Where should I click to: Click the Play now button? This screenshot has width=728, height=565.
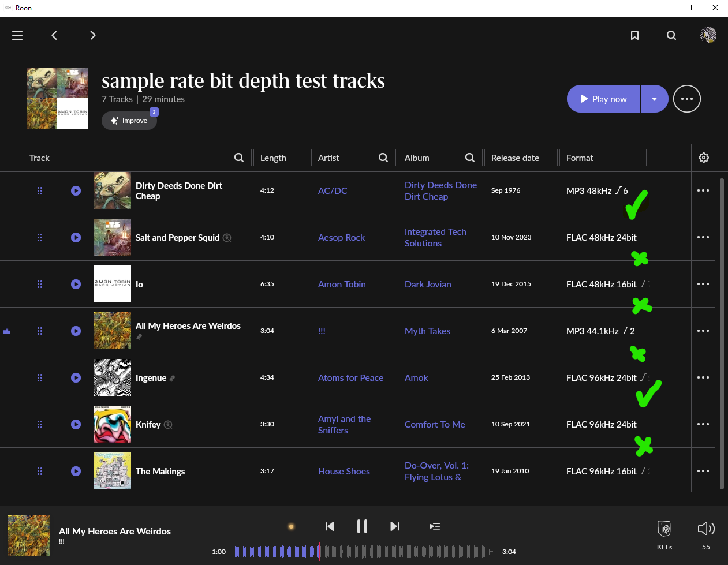(603, 99)
